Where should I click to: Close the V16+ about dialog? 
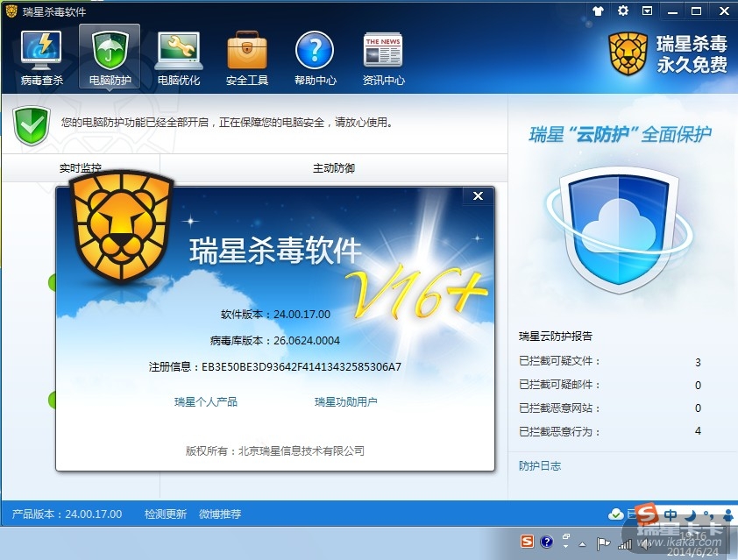click(x=479, y=195)
